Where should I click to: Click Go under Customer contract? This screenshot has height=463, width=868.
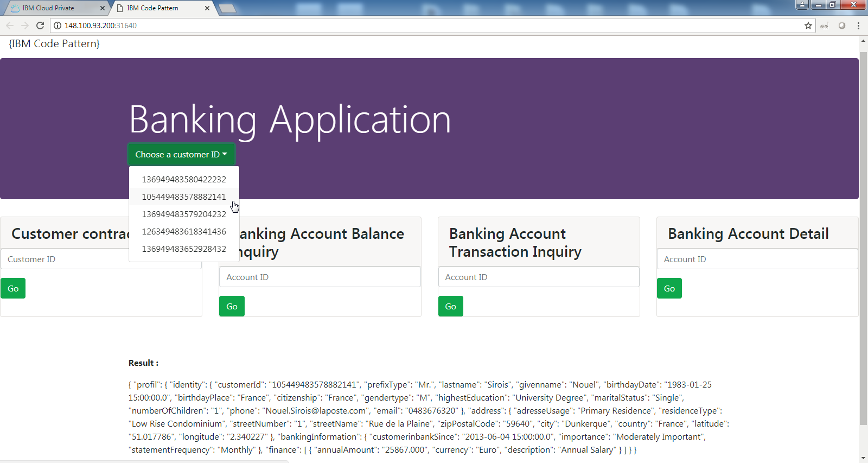pos(13,288)
